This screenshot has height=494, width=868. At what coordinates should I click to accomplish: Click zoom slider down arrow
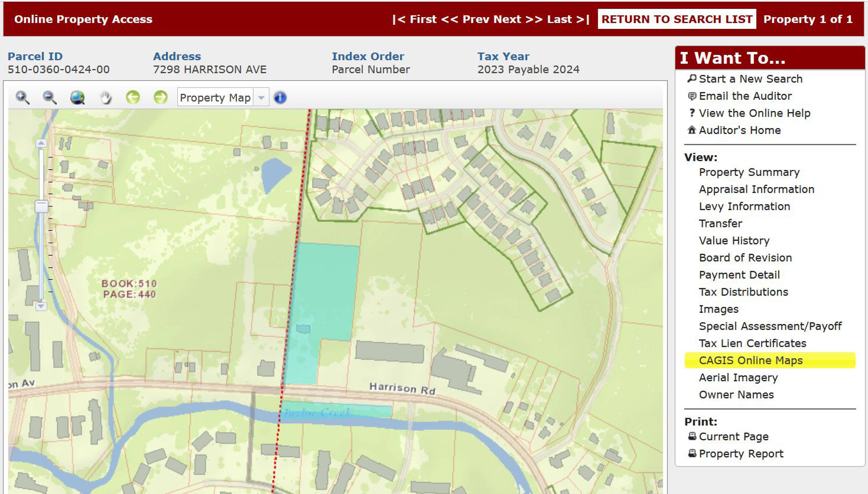tap(41, 306)
